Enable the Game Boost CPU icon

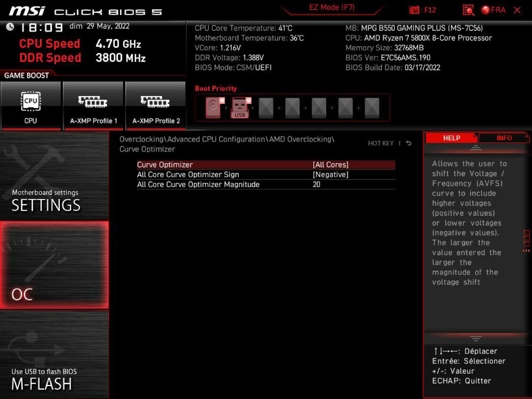[x=31, y=106]
